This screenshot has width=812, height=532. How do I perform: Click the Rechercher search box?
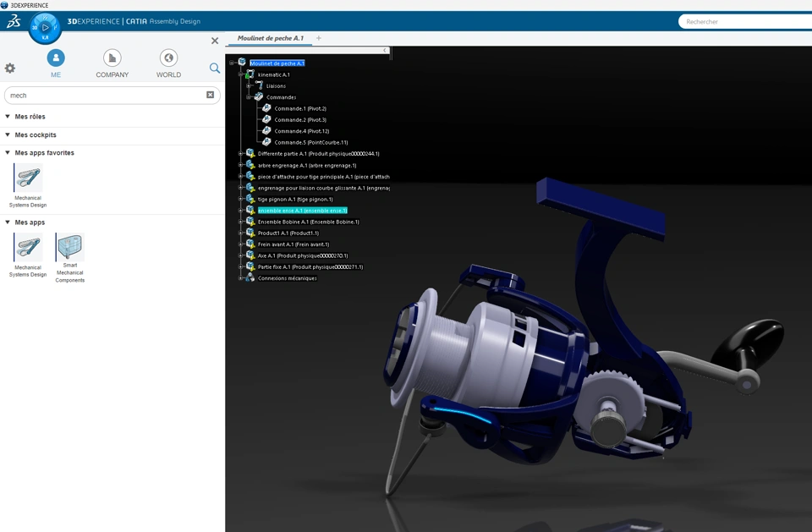tap(744, 21)
